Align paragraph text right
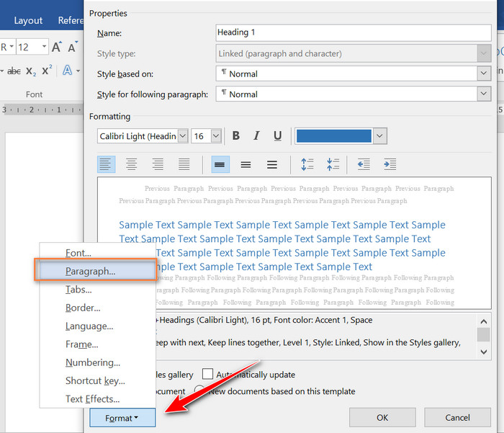 pyautogui.click(x=158, y=164)
